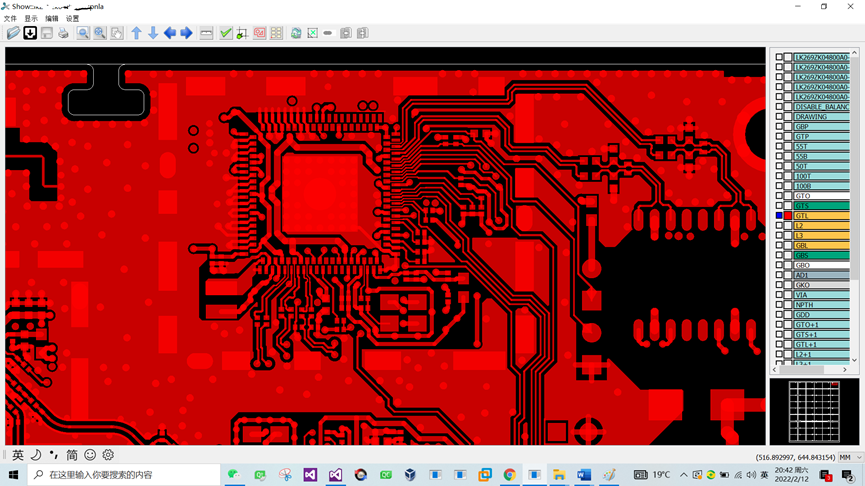
Task: Click layer list scrollbar up arrow
Action: (x=855, y=53)
